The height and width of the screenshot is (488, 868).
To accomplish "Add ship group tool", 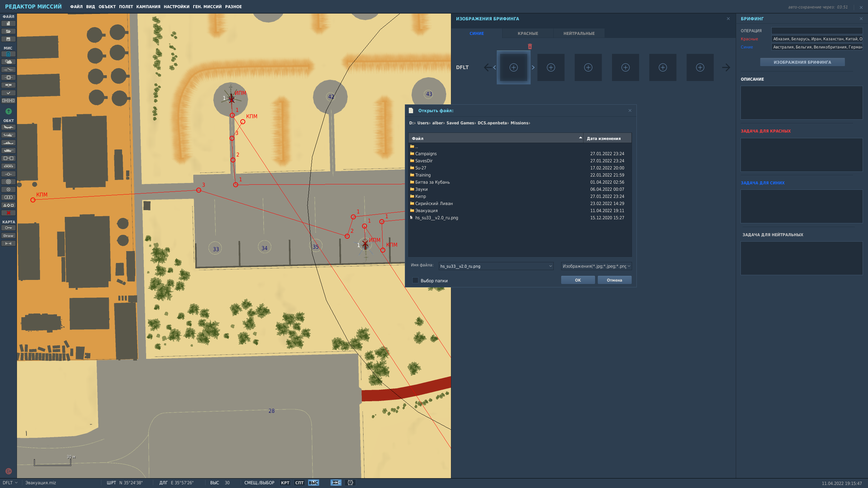I will [8, 143].
